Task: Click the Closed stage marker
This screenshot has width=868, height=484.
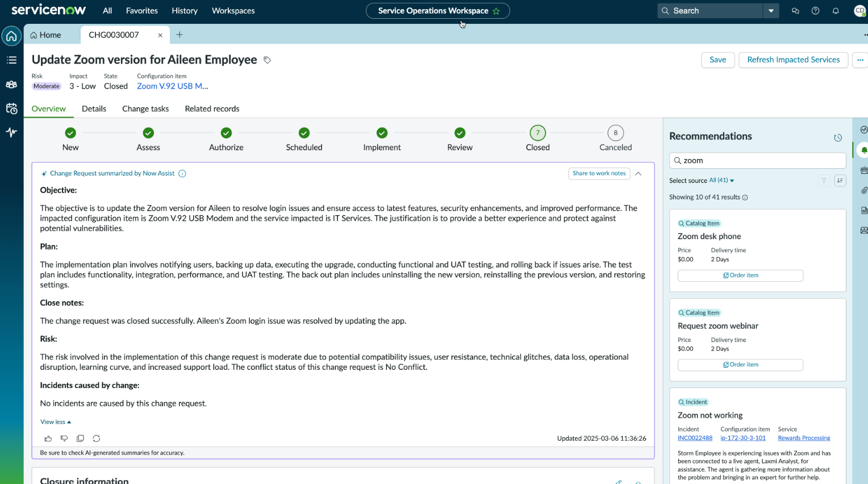Action: (538, 133)
